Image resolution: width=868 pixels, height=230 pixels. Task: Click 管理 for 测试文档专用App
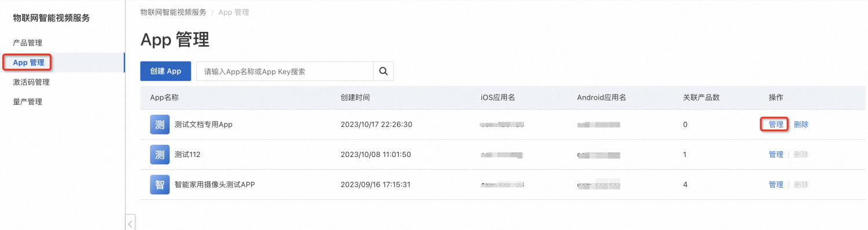(x=776, y=125)
